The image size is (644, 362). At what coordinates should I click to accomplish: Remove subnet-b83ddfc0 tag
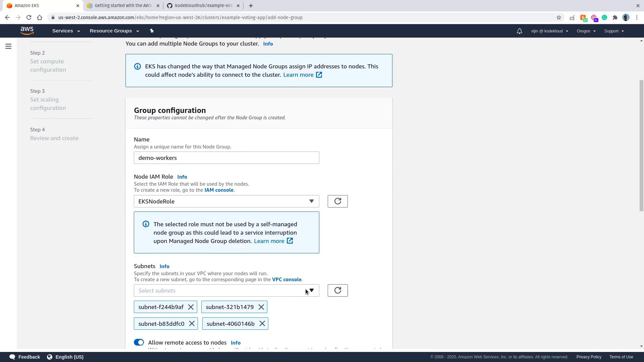click(x=192, y=324)
